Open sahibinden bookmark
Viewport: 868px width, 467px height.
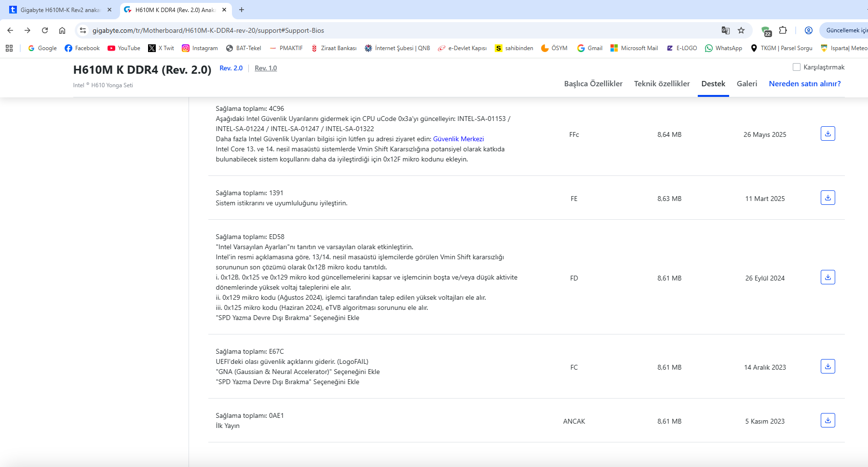coord(514,48)
